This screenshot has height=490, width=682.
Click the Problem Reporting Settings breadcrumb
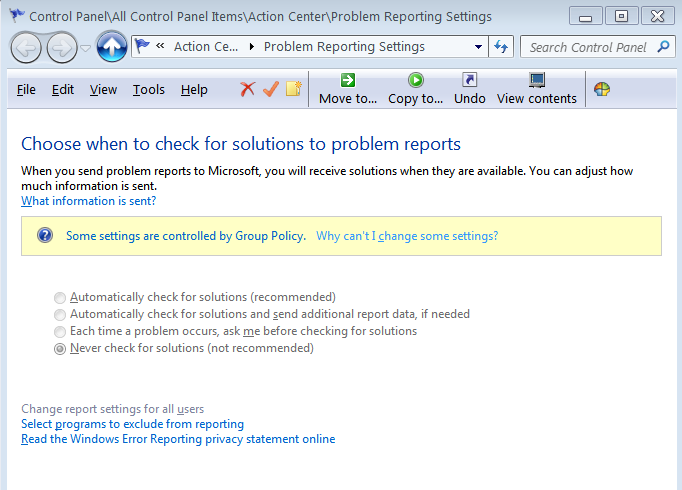pos(344,47)
